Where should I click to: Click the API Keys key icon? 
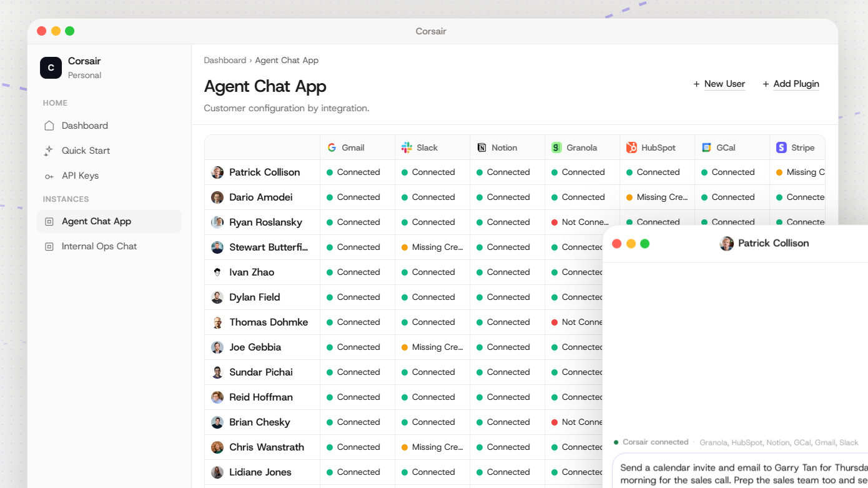tap(49, 176)
